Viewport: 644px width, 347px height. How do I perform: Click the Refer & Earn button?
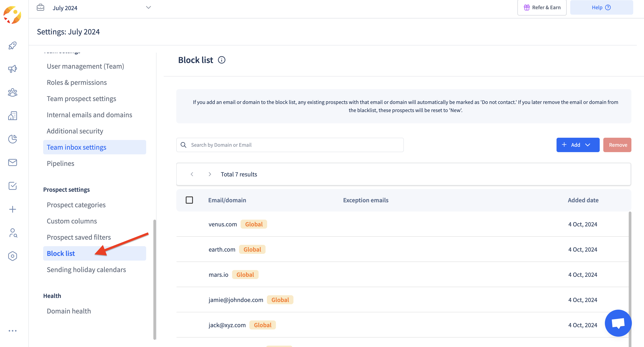pyautogui.click(x=542, y=7)
